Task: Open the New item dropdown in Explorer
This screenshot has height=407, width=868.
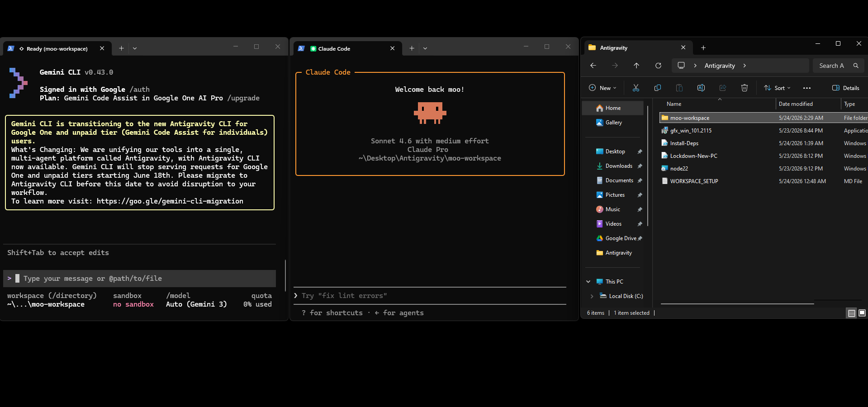Action: coord(602,88)
